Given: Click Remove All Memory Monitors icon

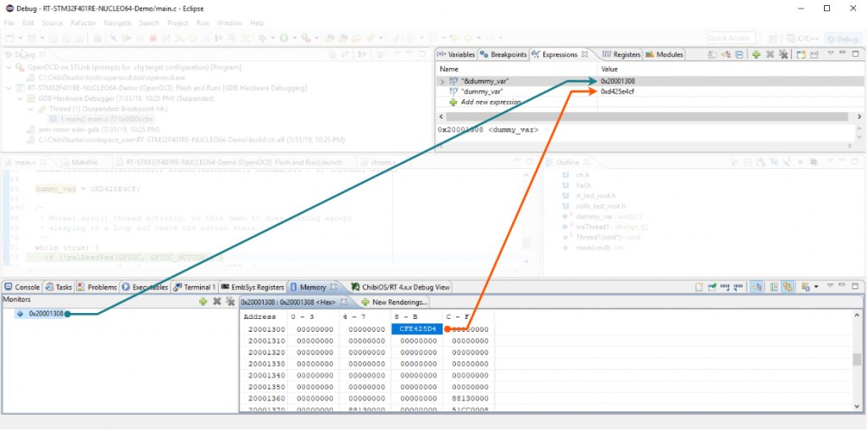Looking at the screenshot, I should click(231, 301).
